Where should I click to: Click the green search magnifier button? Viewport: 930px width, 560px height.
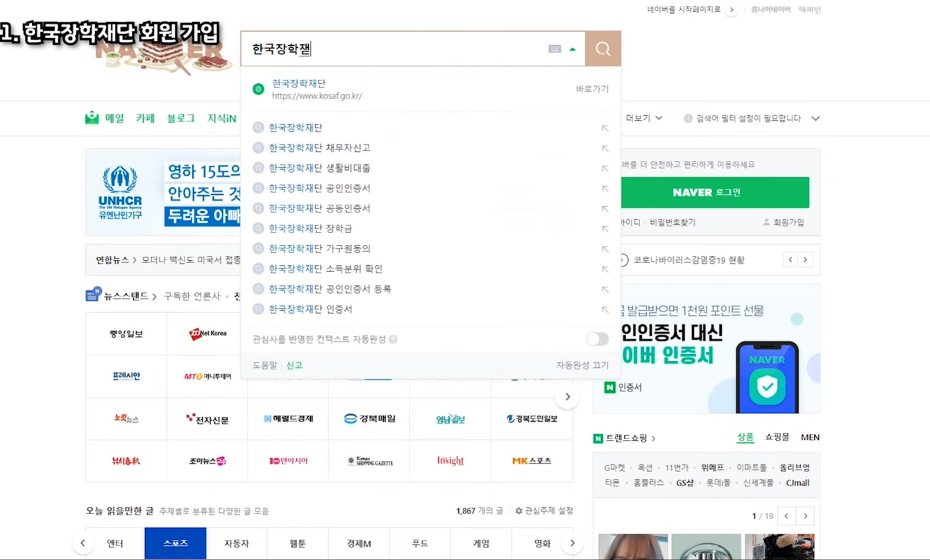pos(602,49)
